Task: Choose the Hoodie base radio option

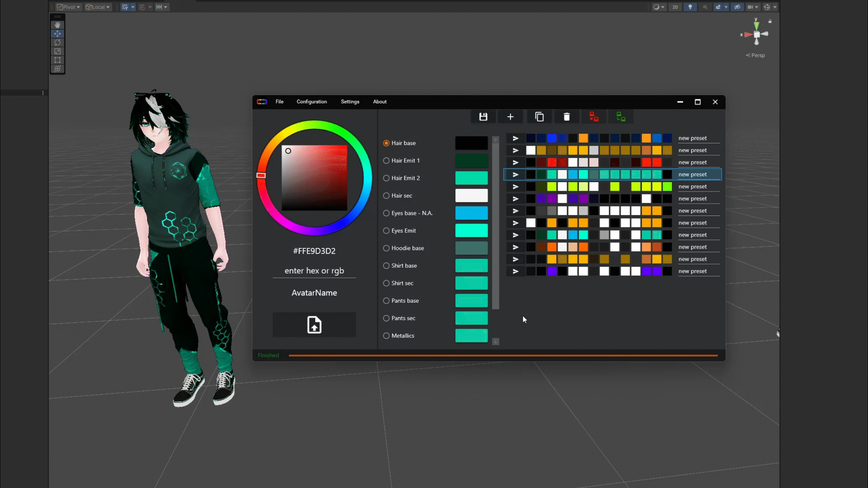Action: [x=386, y=248]
